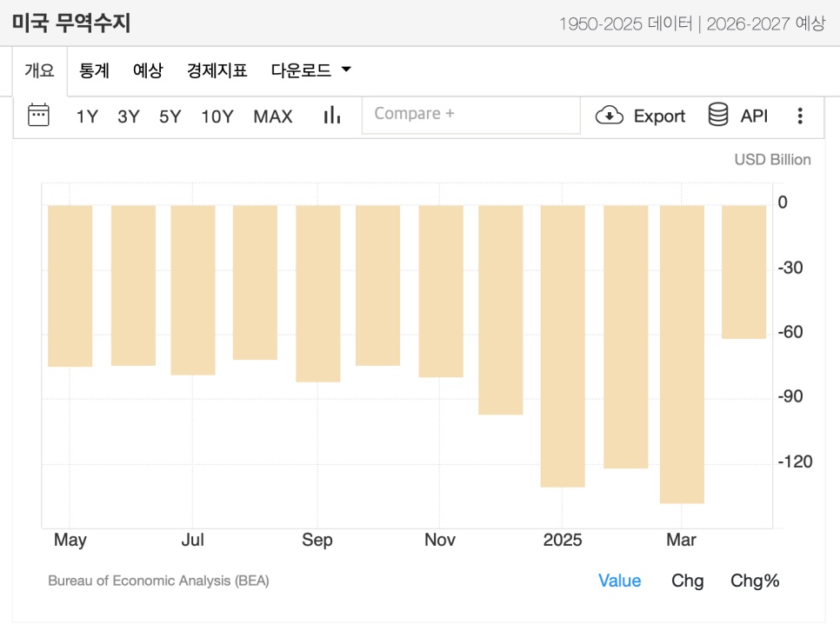This screenshot has width=840, height=624.
Task: Click the Compare + input field
Action: [x=471, y=115]
